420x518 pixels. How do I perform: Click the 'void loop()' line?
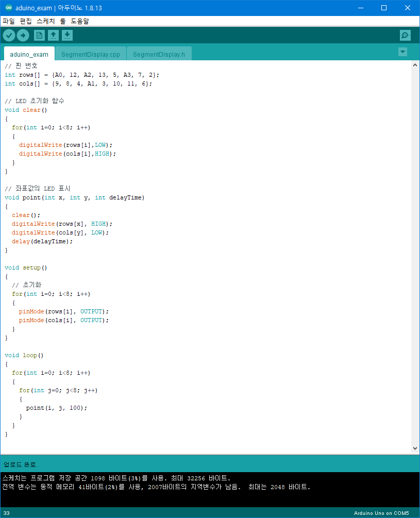point(24,355)
